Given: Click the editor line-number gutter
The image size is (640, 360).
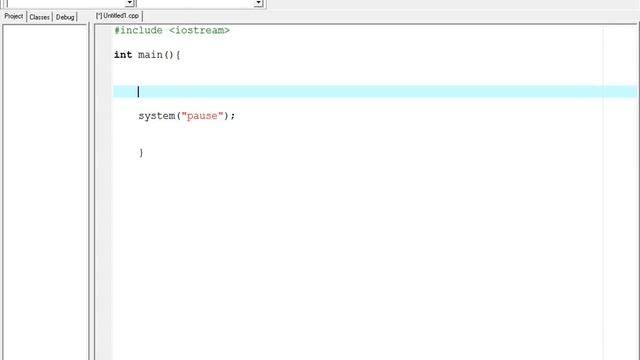Looking at the screenshot, I should pos(104,192).
